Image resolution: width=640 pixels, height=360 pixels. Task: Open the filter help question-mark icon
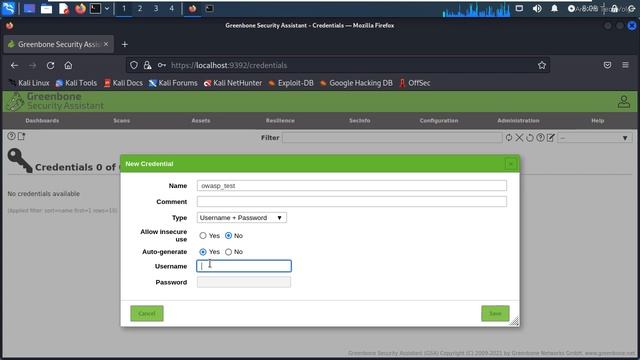[540, 138]
